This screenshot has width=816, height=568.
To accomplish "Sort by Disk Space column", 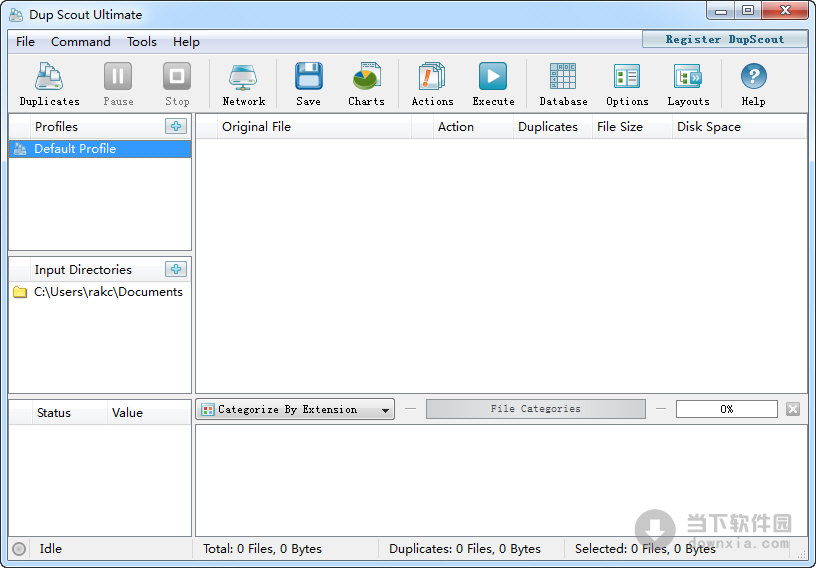I will [x=740, y=127].
